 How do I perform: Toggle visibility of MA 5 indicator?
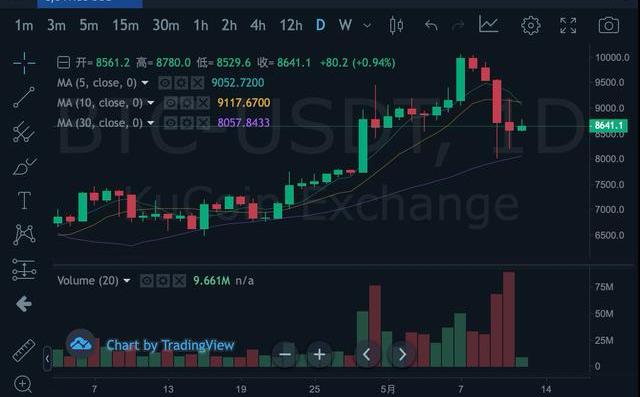165,83
